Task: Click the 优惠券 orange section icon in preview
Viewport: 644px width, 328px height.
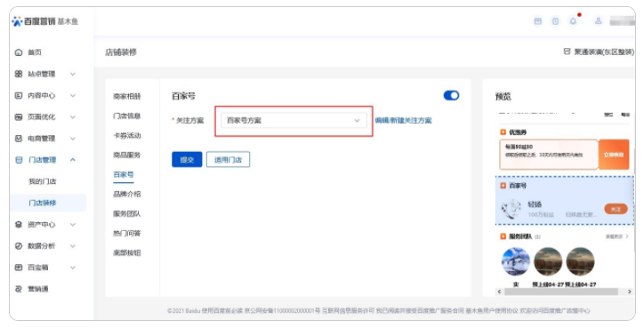Action: 503,132
